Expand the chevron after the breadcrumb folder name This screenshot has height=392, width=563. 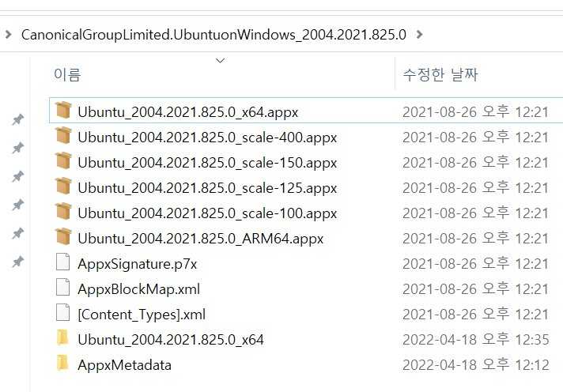tap(419, 35)
